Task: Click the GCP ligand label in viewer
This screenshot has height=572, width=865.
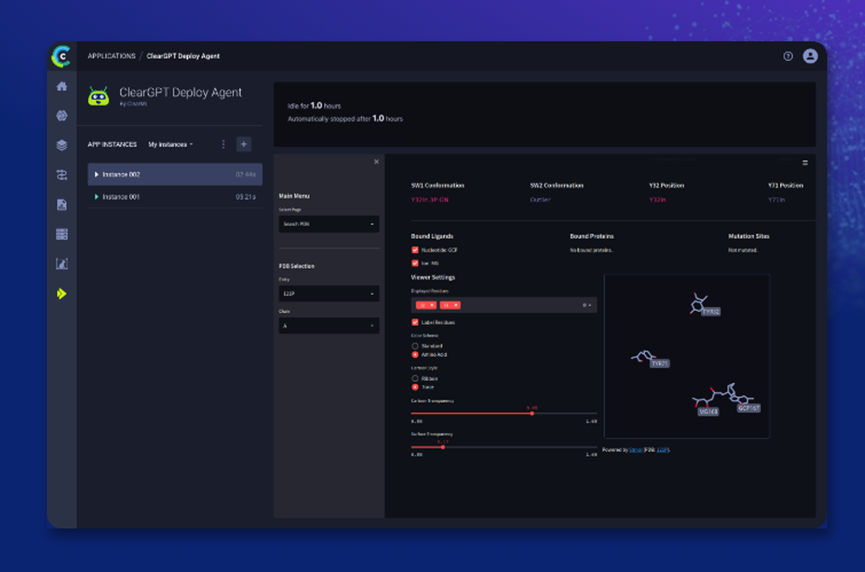Action: (749, 408)
